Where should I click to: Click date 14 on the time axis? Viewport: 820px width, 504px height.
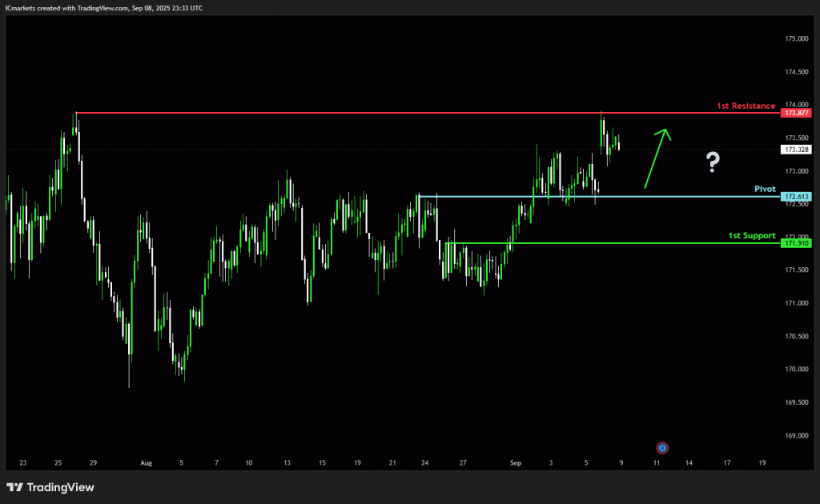689,462
